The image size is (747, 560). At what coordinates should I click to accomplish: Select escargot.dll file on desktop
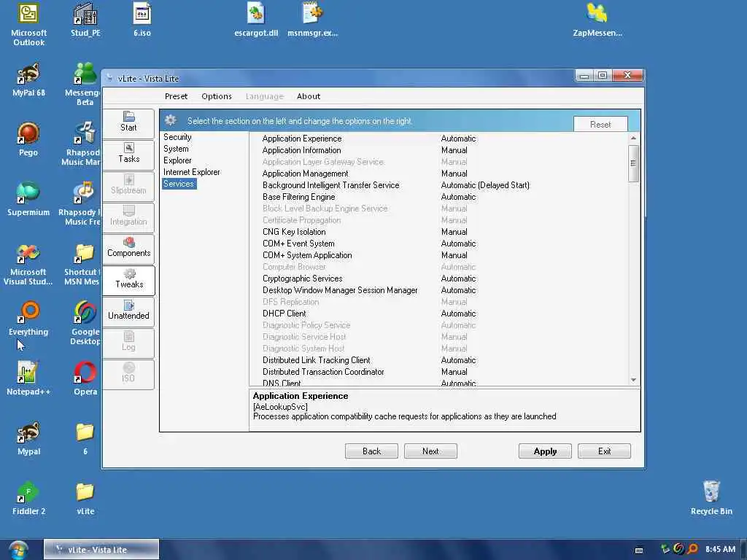click(x=256, y=20)
